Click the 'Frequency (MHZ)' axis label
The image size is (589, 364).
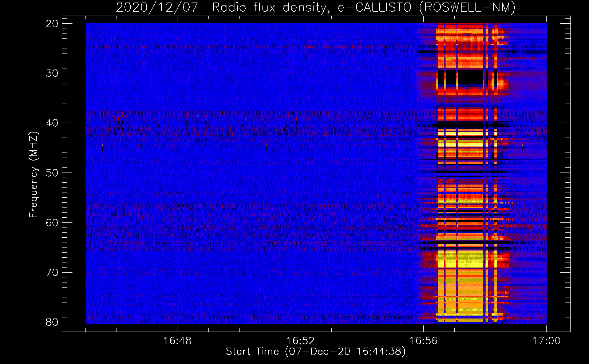tap(33, 175)
